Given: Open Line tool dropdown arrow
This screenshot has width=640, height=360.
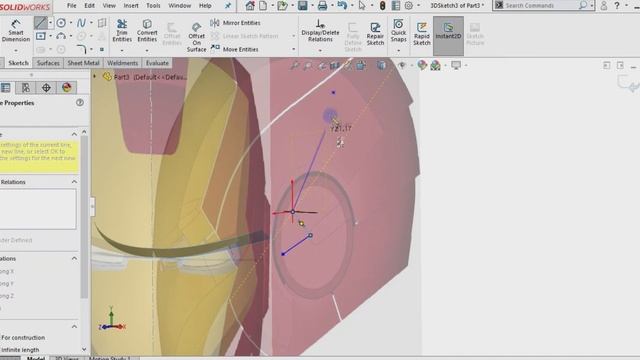Looking at the screenshot, I should [51, 23].
